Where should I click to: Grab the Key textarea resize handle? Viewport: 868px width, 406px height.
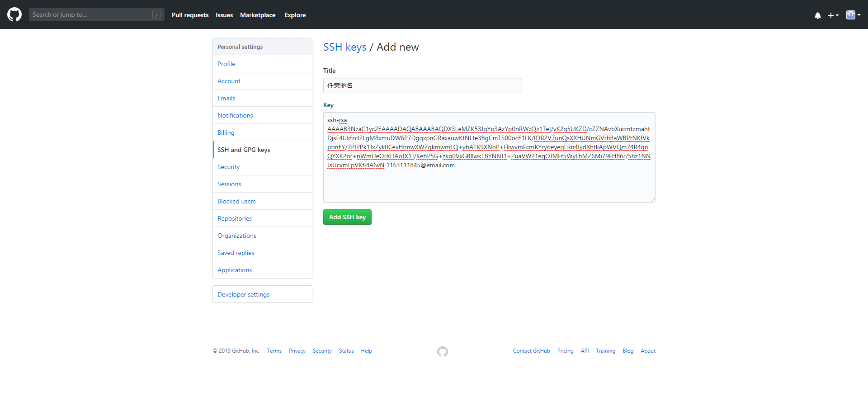pos(652,199)
